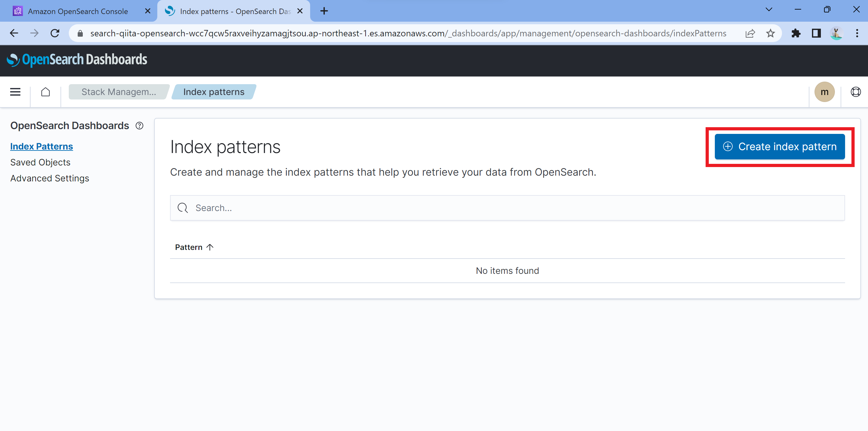Click the home icon in breadcrumb bar

46,92
